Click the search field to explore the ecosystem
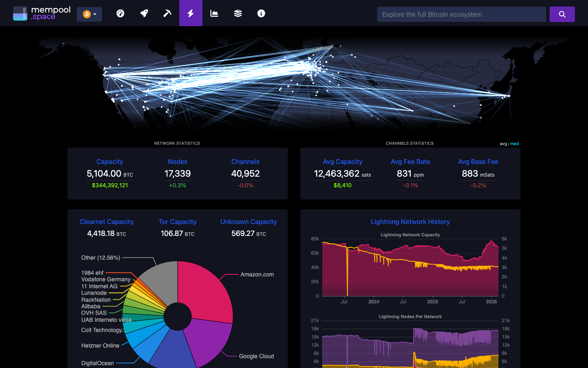Viewport: 588px width, 368px height. [461, 14]
